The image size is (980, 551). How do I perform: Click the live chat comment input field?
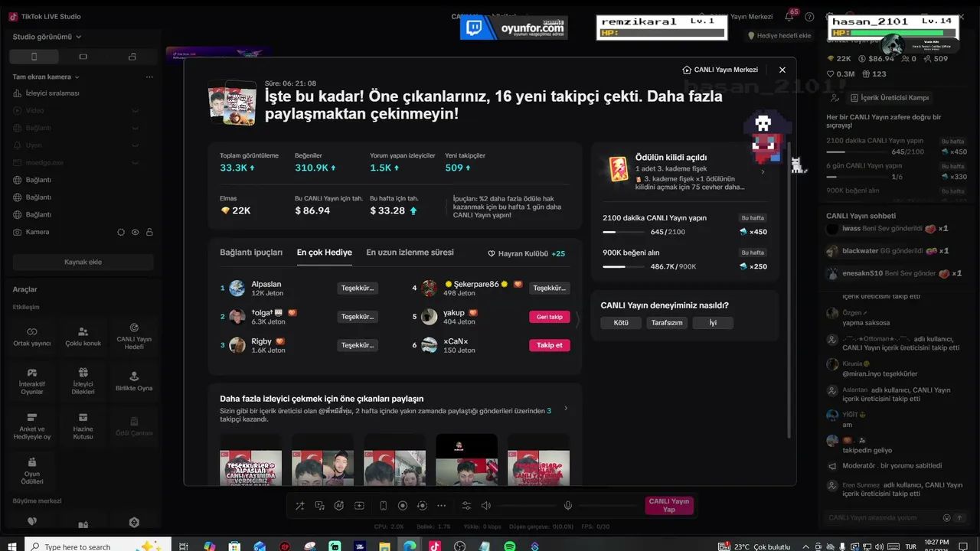[x=883, y=518]
